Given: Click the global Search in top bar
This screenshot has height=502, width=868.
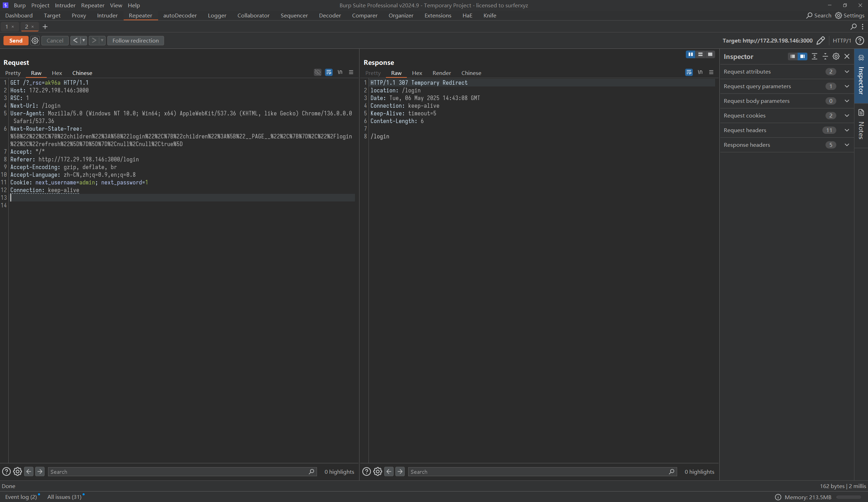Looking at the screenshot, I should tap(819, 15).
